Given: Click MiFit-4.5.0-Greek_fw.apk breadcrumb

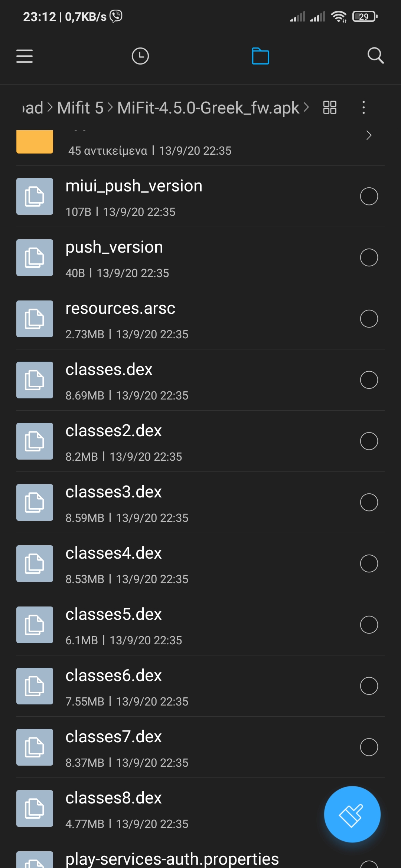Looking at the screenshot, I should 208,108.
